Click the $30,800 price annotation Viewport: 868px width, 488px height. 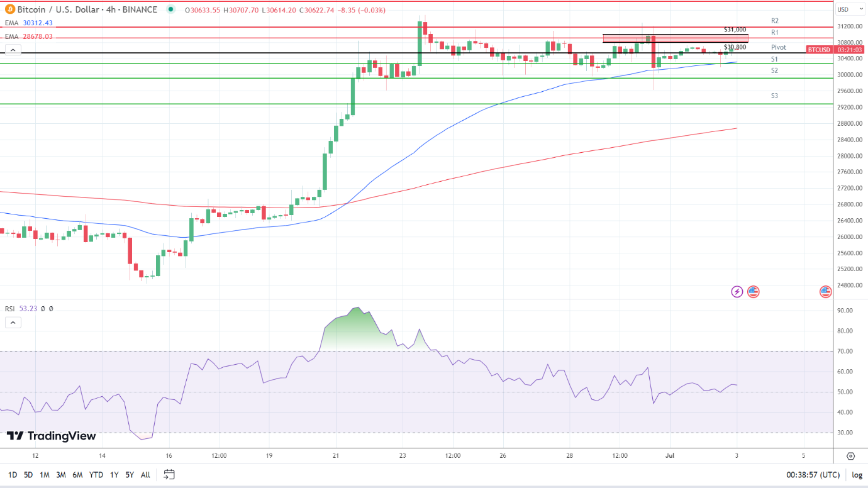[x=735, y=47]
